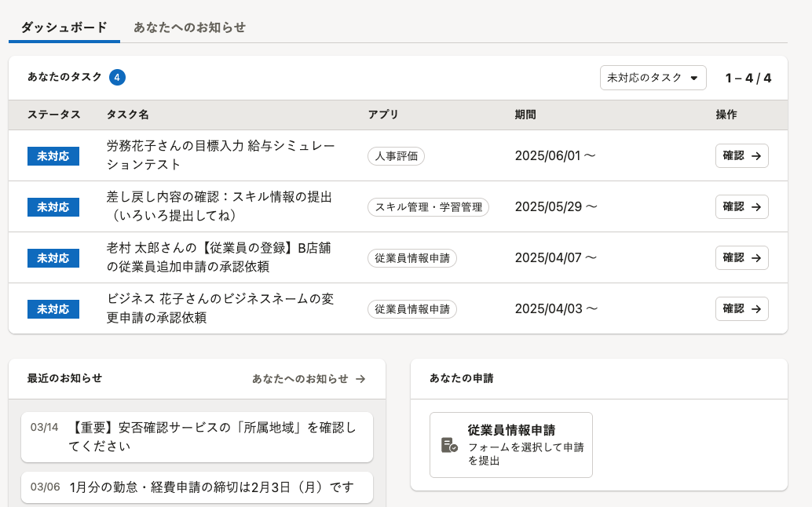Click 確認 for 老村 太郎さんの task
The height and width of the screenshot is (507, 812).
pos(741,257)
